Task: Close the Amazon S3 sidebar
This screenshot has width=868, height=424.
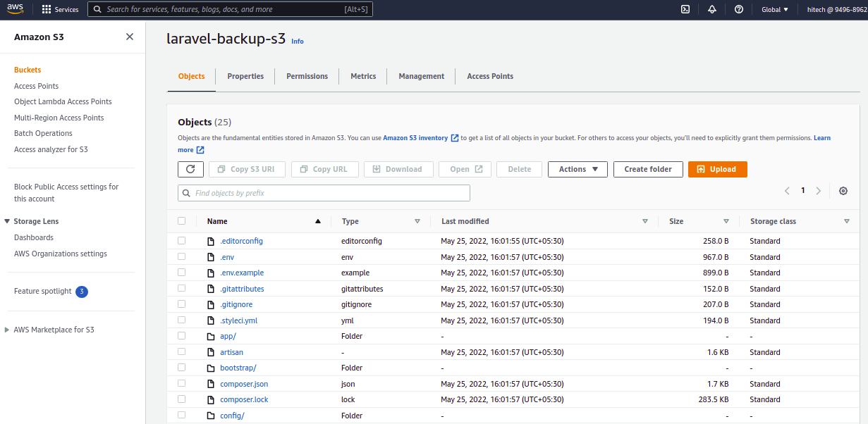Action: click(130, 37)
